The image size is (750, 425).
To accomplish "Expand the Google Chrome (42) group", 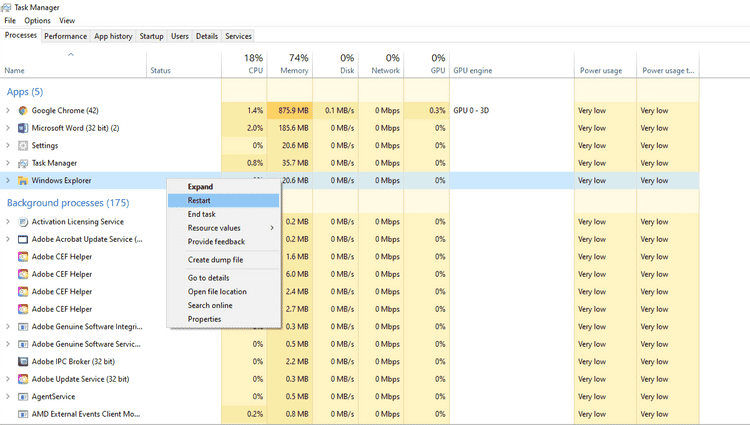I will coord(8,110).
